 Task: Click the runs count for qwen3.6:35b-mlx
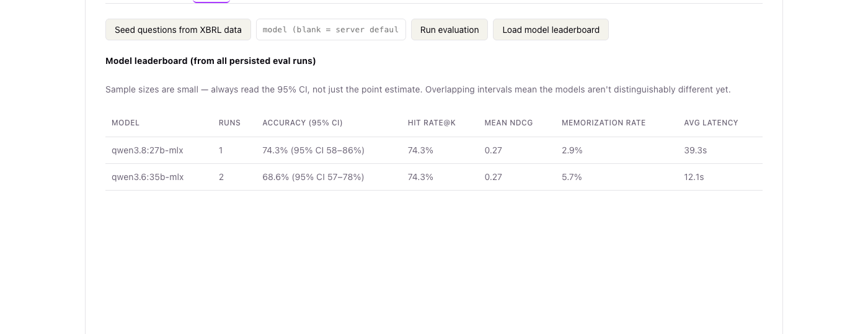[221, 177]
